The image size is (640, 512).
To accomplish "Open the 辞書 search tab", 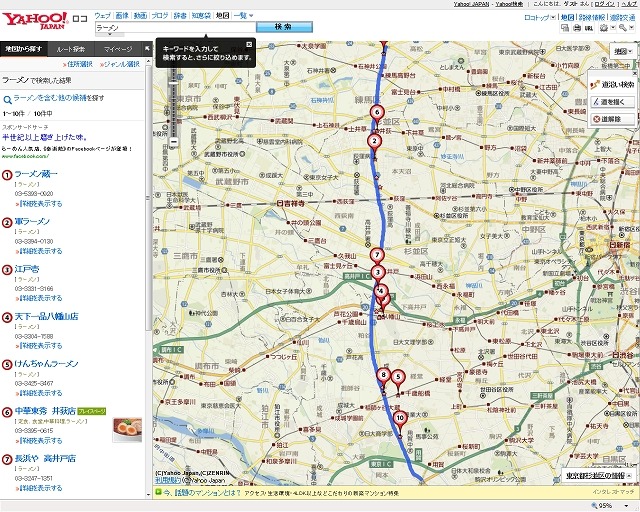I will coord(180,16).
